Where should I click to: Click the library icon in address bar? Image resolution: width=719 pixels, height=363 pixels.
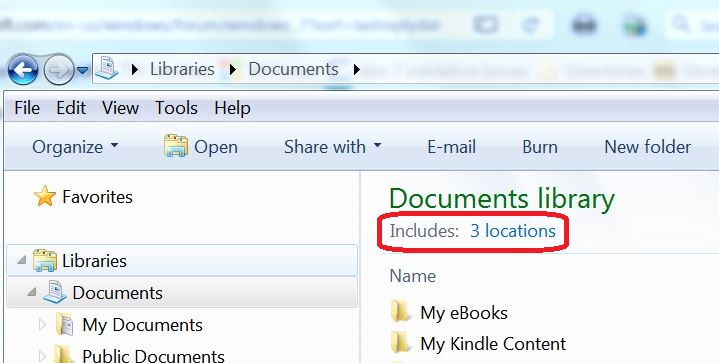pos(107,68)
